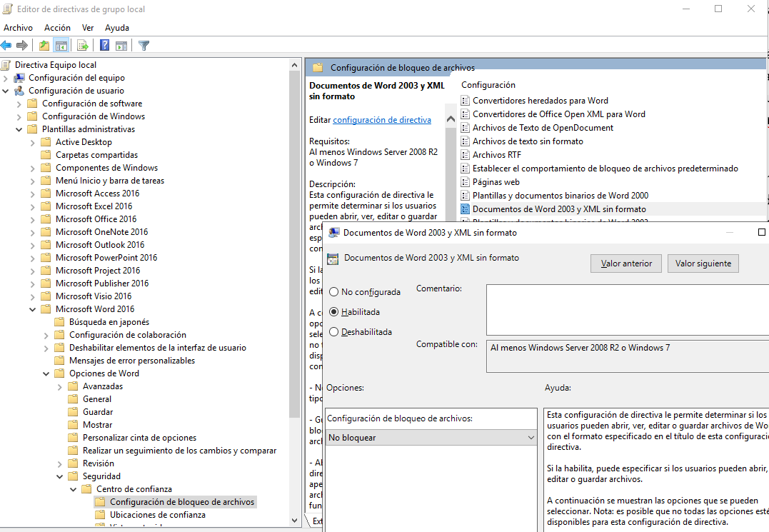Select the Deshabilitada radio button
This screenshot has width=769, height=532.
[334, 332]
